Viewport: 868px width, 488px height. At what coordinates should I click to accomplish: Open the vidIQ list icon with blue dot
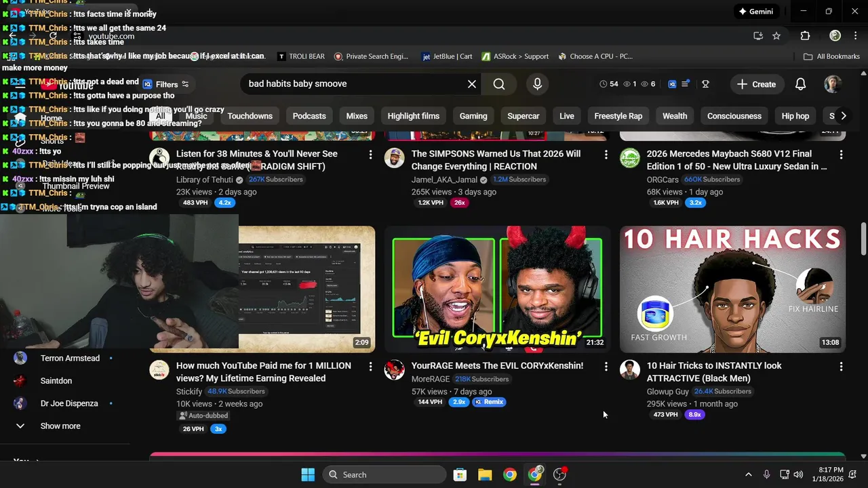point(685,84)
